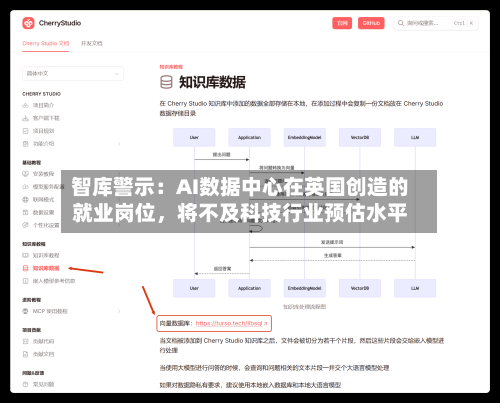Click the red database icon for 知识库数据
The image size is (500, 403).
pos(25,268)
